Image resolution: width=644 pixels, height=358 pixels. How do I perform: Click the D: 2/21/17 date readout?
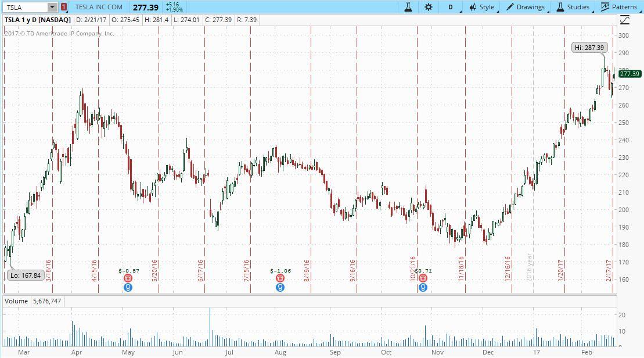[91, 20]
